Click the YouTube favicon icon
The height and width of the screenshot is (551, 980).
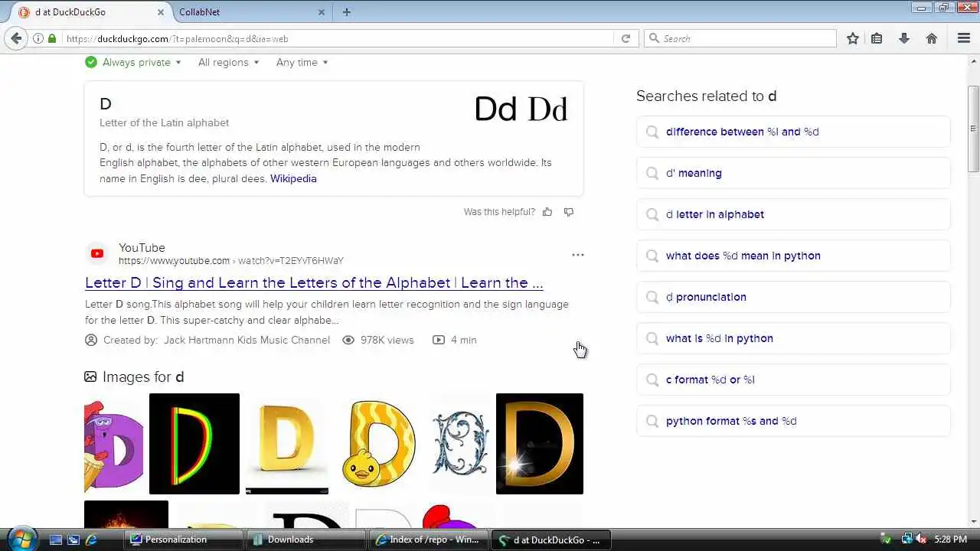97,253
